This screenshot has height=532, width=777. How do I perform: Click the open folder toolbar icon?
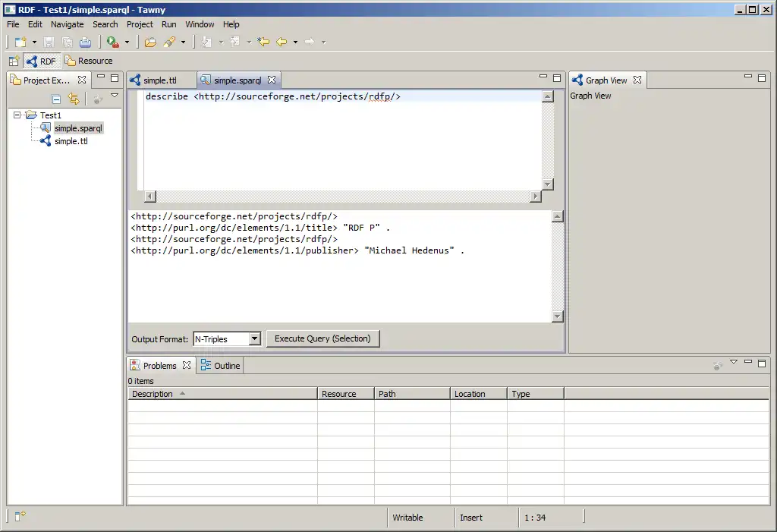click(150, 42)
